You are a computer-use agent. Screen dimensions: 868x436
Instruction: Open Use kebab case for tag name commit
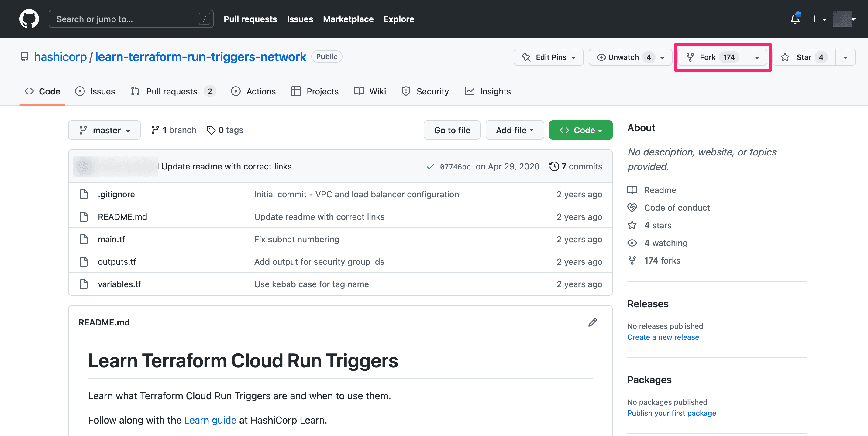(311, 284)
